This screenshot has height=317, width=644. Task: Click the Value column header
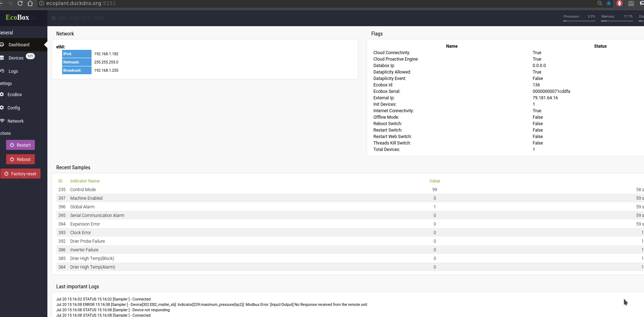[x=435, y=181]
